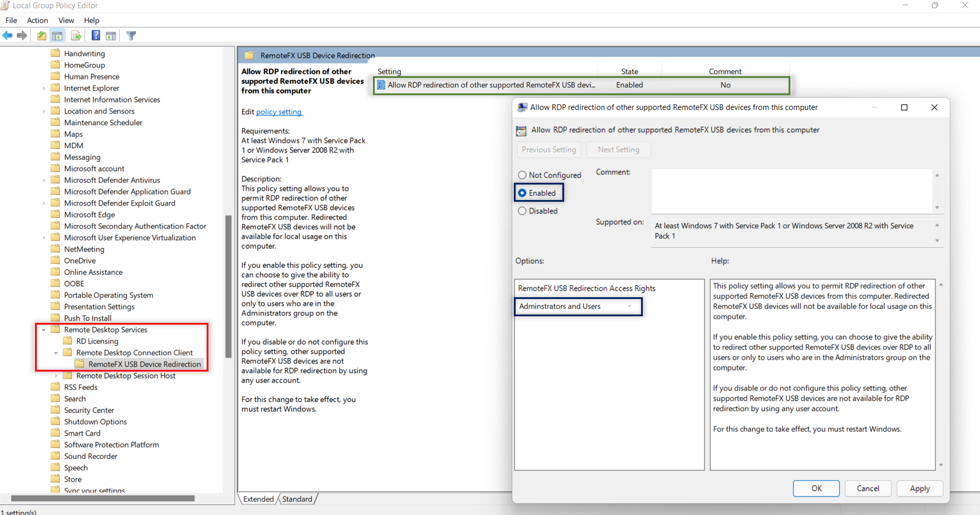This screenshot has width=980, height=515.
Task: Toggle Show/Hide Console Tree toolbar icon
Action: 57,36
